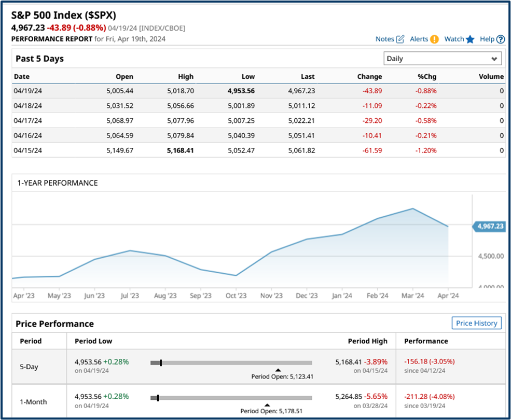
Task: Expand the Daily selector chevron
Action: (494, 58)
